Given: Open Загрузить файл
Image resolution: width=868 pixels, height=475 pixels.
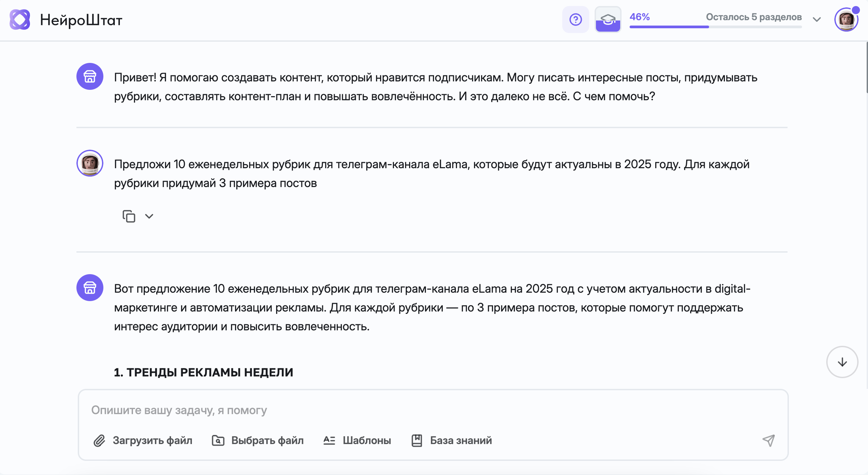Looking at the screenshot, I should [x=152, y=440].
